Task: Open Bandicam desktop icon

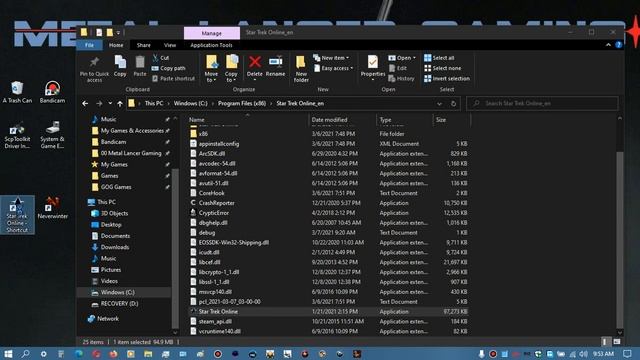Action: [52, 92]
